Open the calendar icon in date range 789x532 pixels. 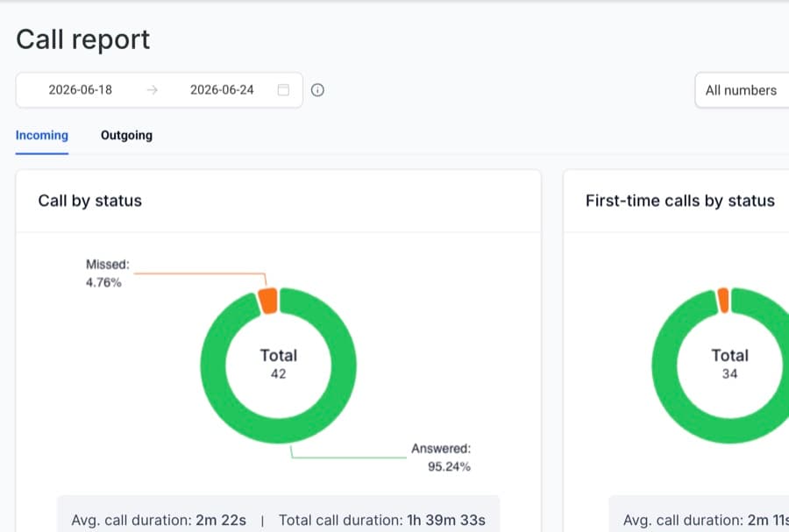click(x=283, y=90)
